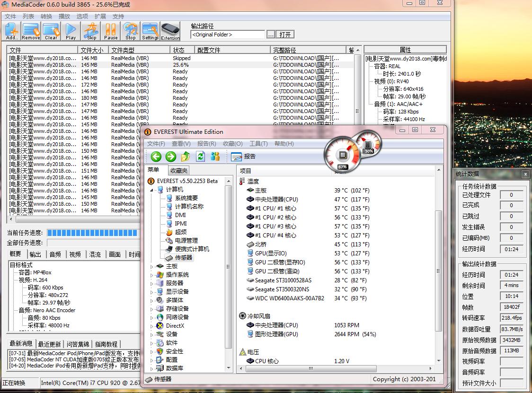Select the file row showing 25.6% progress
The height and width of the screenshot is (393, 532).
coord(180,65)
